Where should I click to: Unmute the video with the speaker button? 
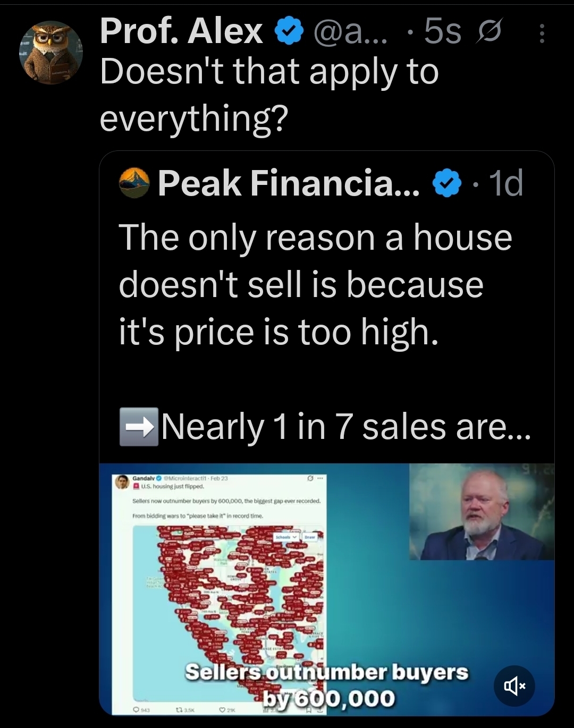coord(514,686)
